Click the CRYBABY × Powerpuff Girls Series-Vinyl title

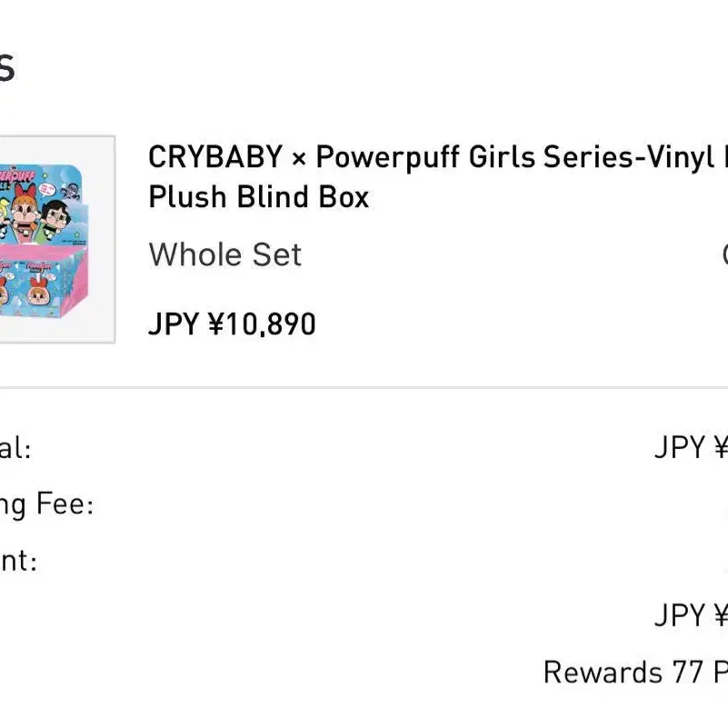[x=438, y=157]
